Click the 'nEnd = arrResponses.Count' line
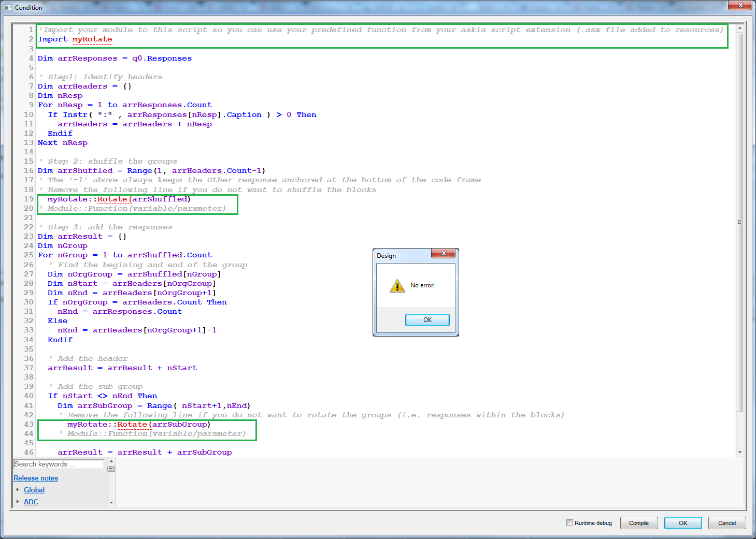 pos(120,312)
